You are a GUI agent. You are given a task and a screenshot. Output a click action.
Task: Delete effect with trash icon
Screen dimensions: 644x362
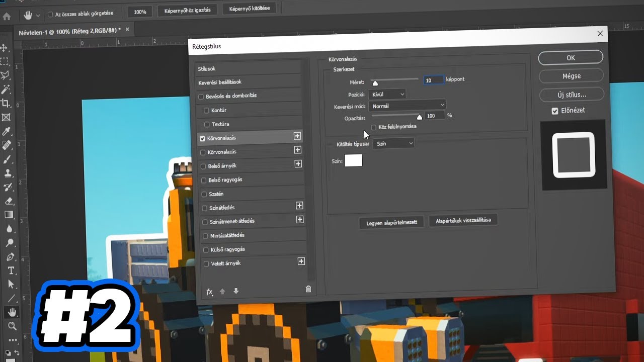pyautogui.click(x=308, y=289)
